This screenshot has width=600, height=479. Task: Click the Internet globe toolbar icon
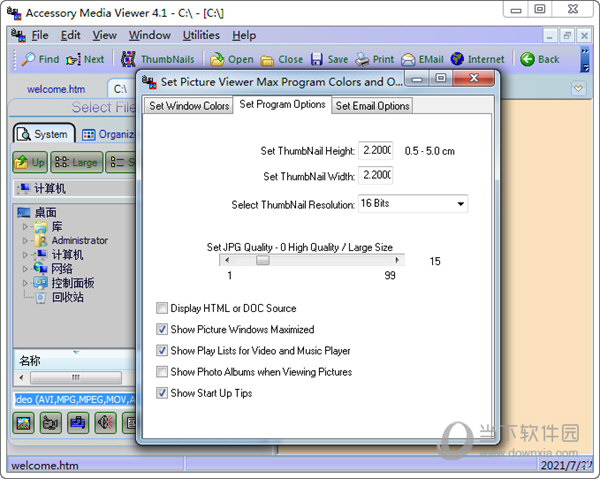(457, 59)
